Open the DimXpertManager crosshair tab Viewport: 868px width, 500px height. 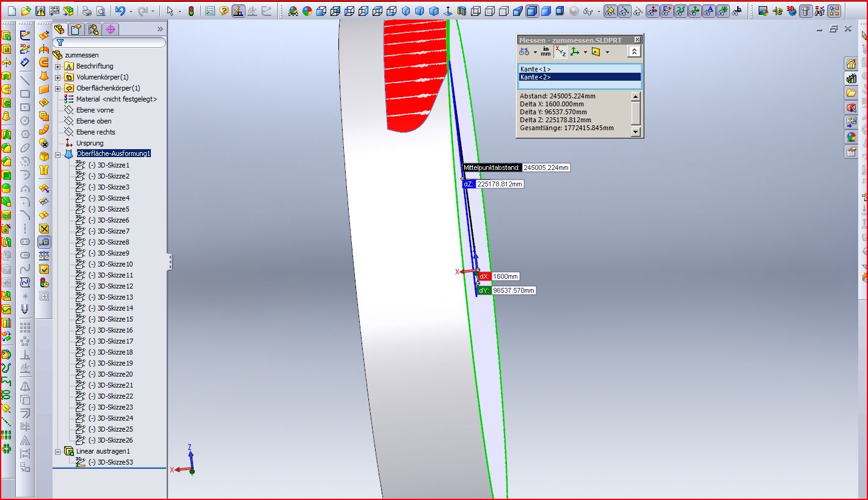pyautogui.click(x=111, y=29)
